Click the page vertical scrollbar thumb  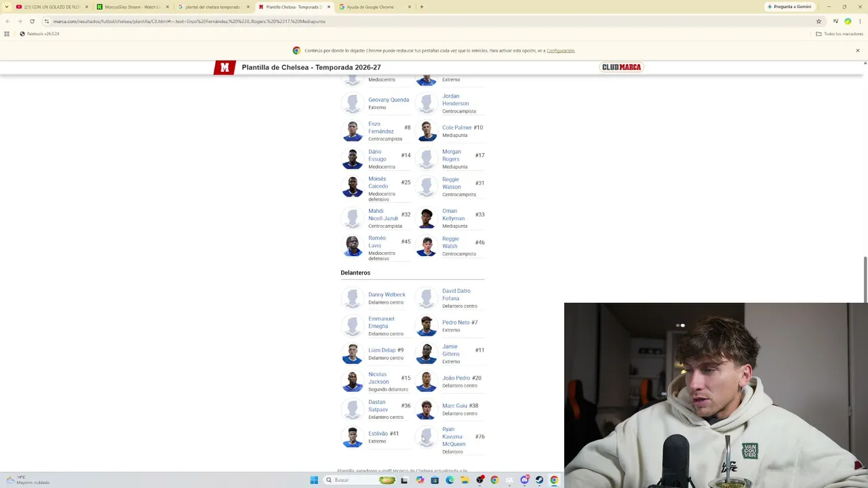pos(865,279)
